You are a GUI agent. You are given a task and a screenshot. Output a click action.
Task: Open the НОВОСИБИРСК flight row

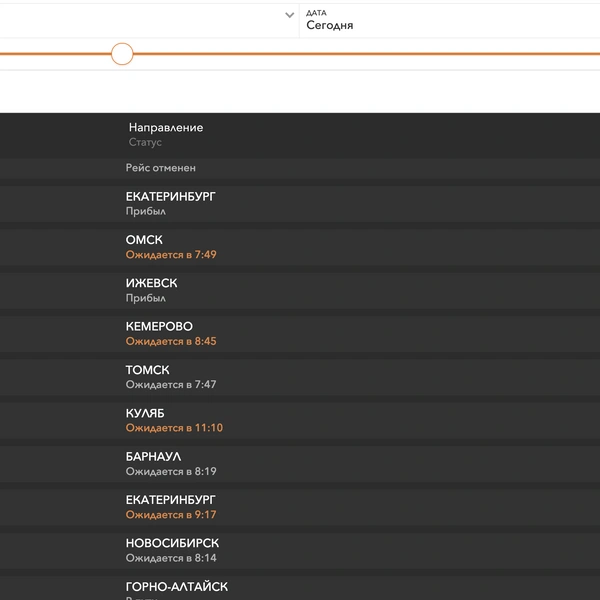coord(300,551)
